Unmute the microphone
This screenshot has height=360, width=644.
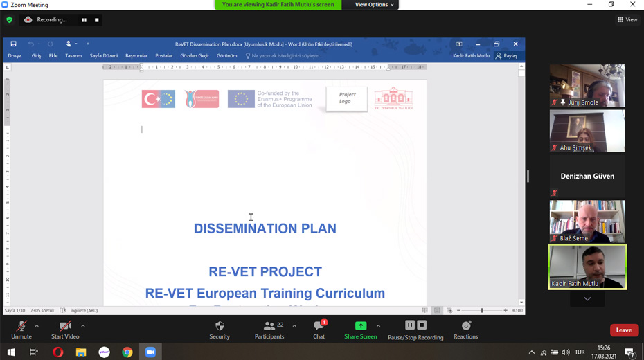21,326
